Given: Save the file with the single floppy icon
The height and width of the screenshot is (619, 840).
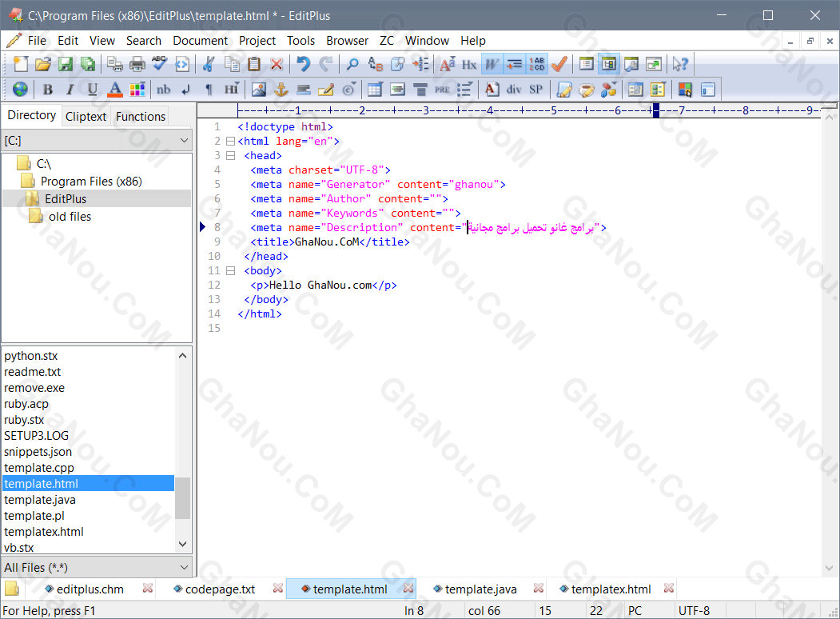Looking at the screenshot, I should [66, 64].
